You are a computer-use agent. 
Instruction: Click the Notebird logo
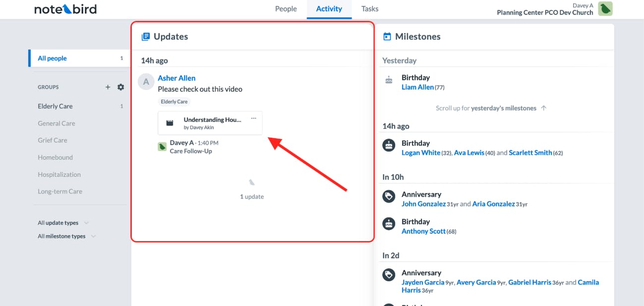click(x=65, y=9)
